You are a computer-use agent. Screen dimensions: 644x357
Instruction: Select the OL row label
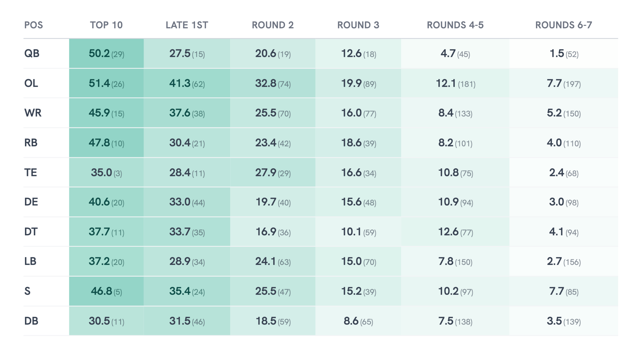(x=31, y=83)
